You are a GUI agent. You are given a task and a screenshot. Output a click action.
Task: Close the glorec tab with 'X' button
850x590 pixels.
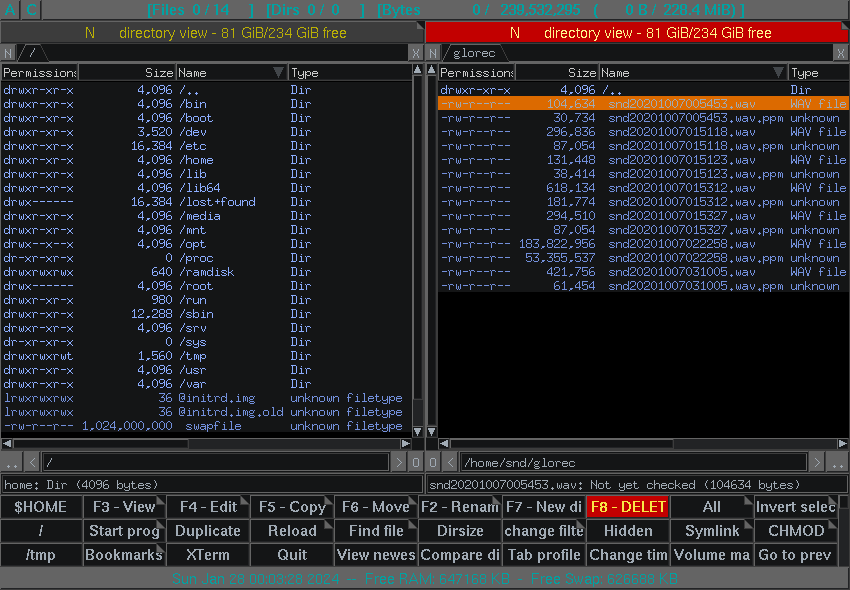841,53
